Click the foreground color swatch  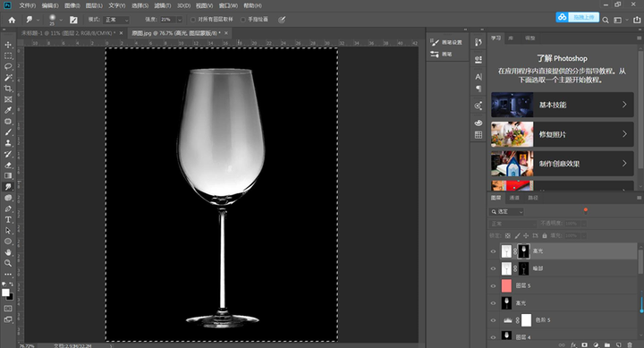(5, 293)
